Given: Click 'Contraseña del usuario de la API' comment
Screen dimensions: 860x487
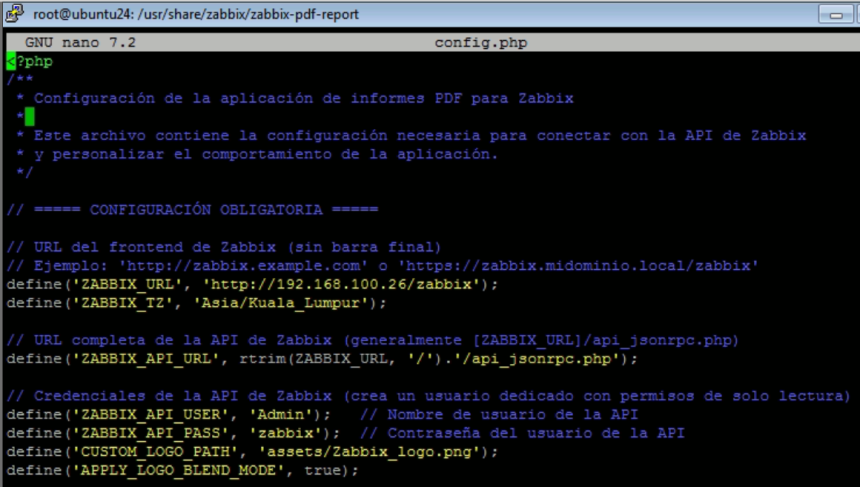Looking at the screenshot, I should pos(522,433).
